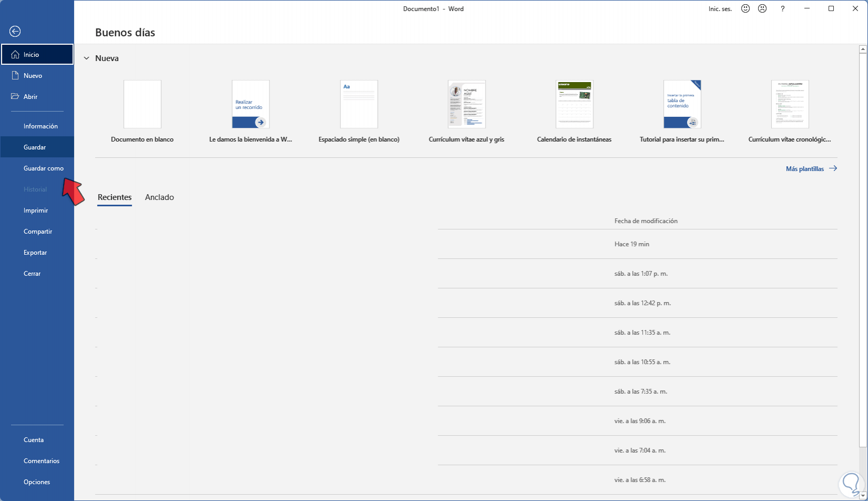
Task: Select Guardar in the sidebar
Action: coord(37,147)
